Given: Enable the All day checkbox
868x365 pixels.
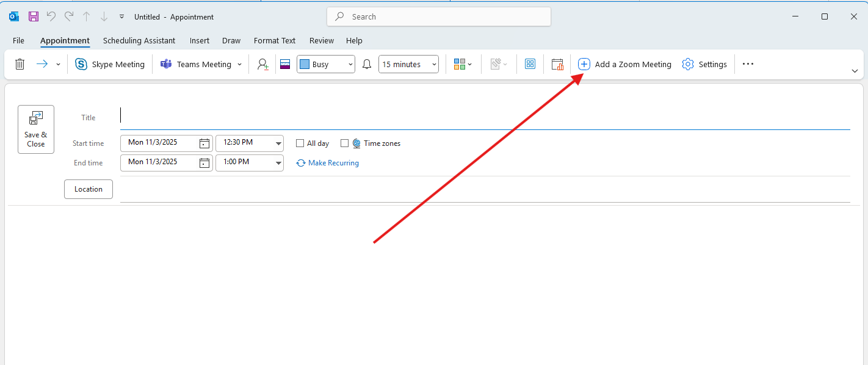Looking at the screenshot, I should (x=300, y=143).
